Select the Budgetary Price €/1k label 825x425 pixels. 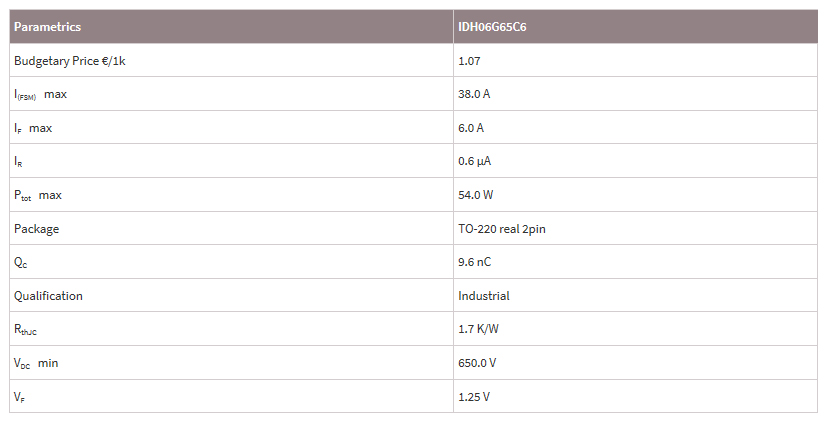[x=69, y=61]
